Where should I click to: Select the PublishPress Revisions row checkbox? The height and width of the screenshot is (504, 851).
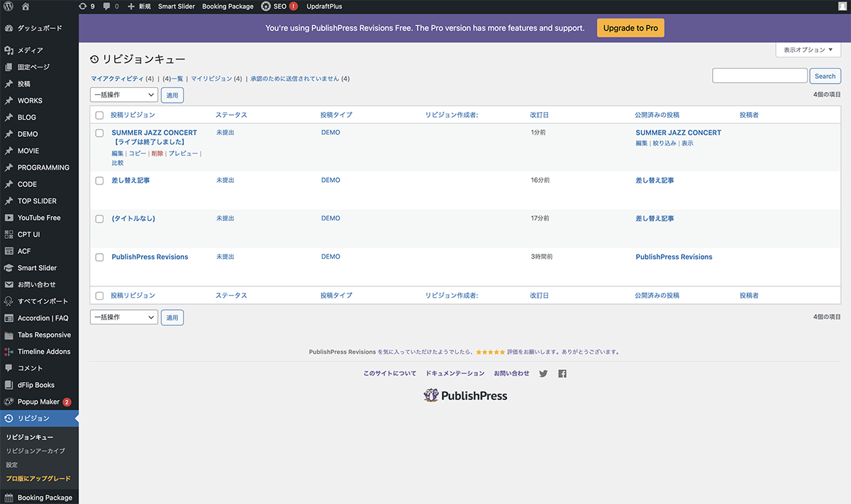[x=99, y=257]
